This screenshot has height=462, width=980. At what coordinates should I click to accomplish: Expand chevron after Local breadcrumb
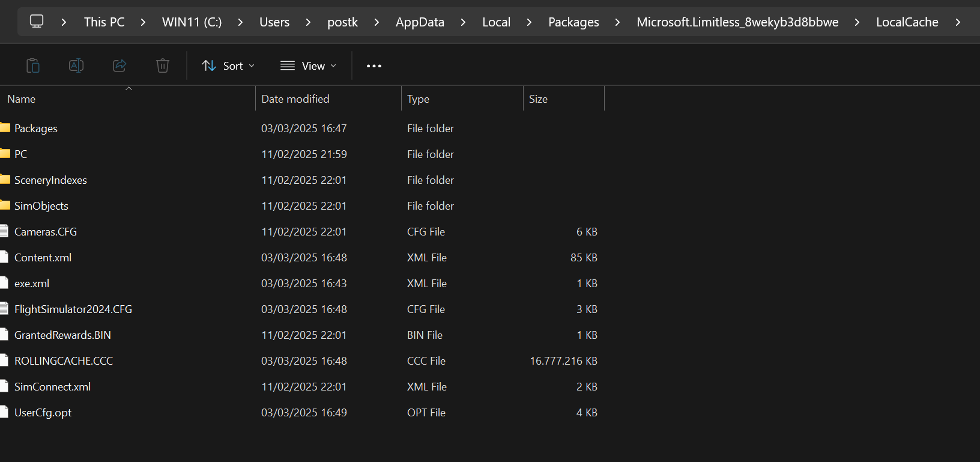tap(529, 22)
